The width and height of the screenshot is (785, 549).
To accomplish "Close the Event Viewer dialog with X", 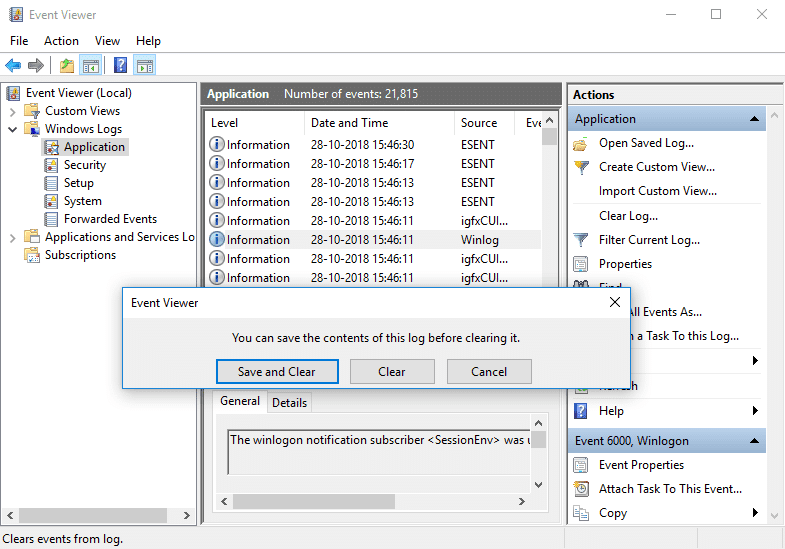I will tap(615, 302).
